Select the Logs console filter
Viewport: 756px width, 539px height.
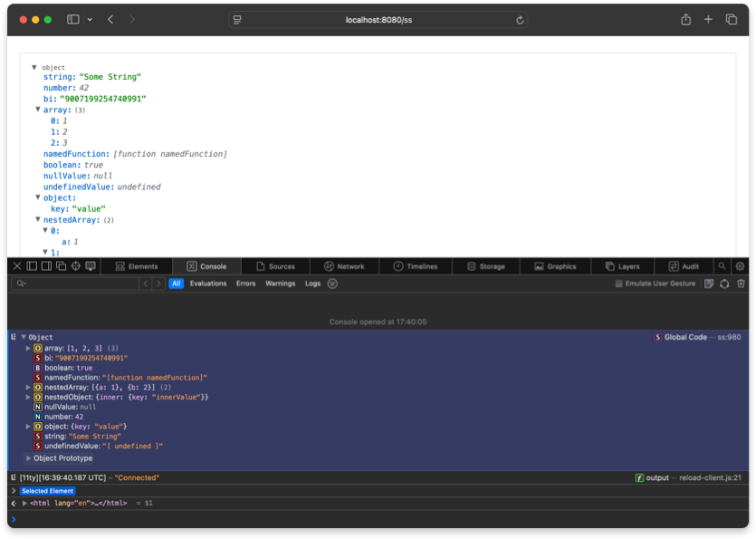(x=312, y=284)
